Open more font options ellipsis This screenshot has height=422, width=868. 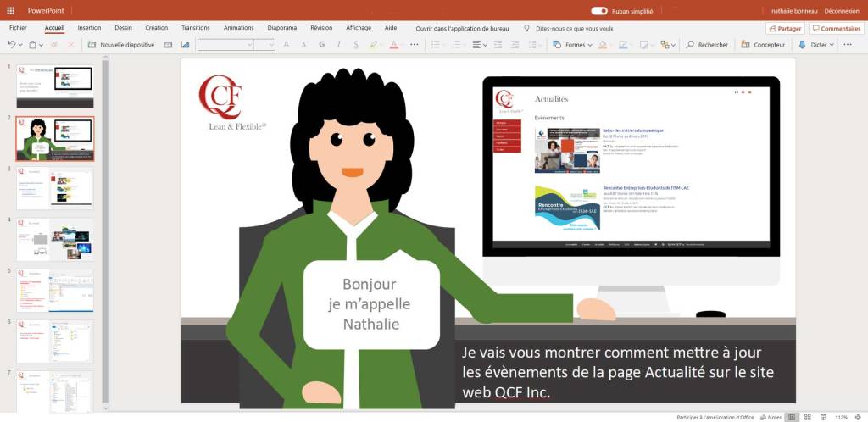(414, 45)
